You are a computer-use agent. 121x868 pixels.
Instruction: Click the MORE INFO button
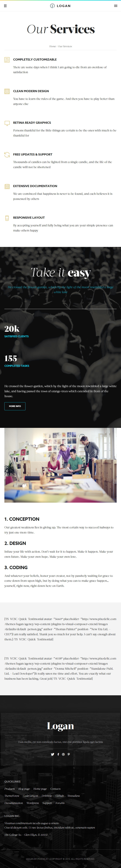[15, 406]
